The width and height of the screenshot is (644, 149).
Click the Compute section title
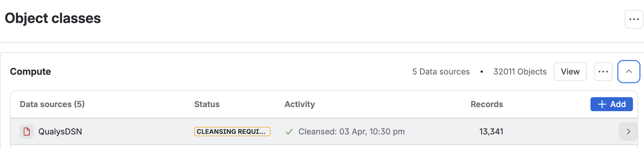(x=31, y=72)
